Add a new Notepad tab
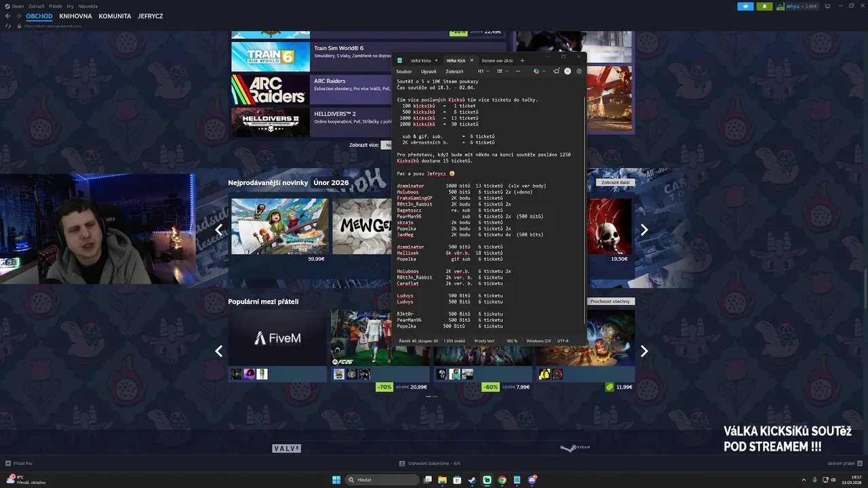 [522, 60]
